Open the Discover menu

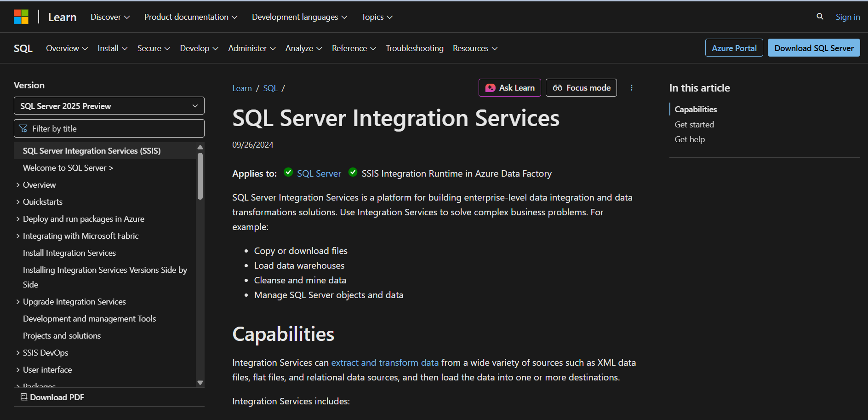coord(109,17)
